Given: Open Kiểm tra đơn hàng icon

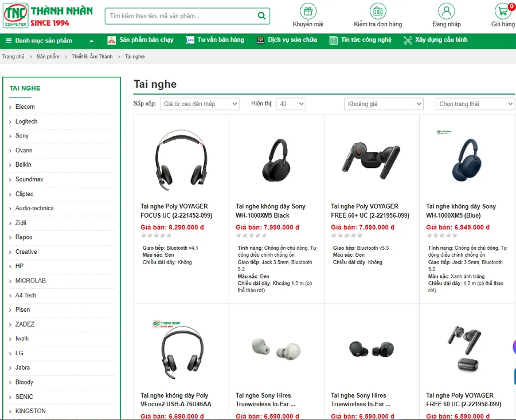Looking at the screenshot, I should coord(378,11).
